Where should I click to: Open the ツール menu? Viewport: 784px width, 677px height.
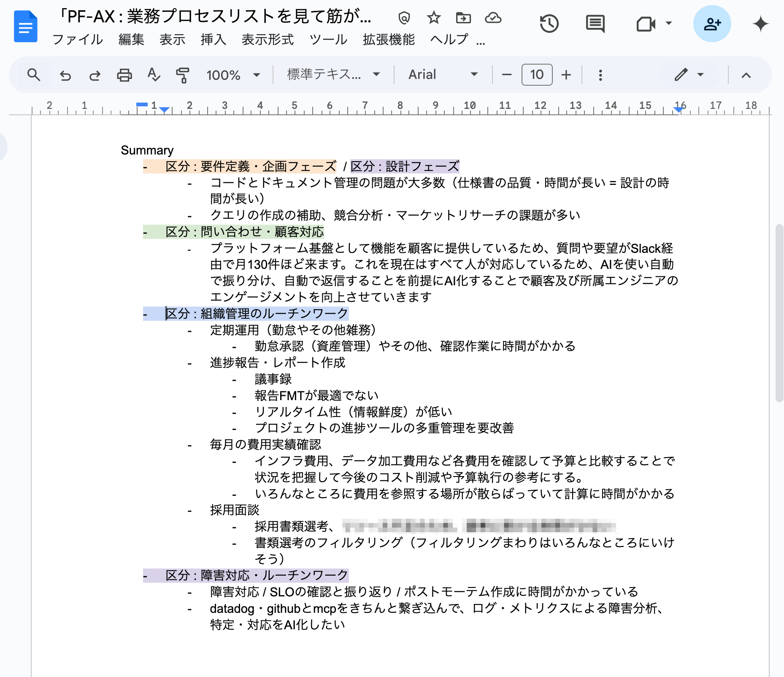click(x=328, y=40)
